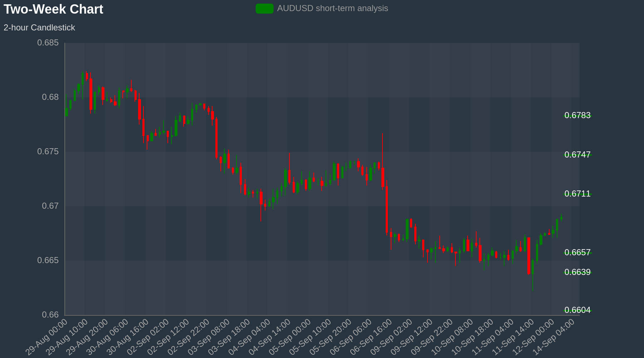
Task: Click the 30-Aug 16:00 x-axis label
Action: (x=128, y=337)
